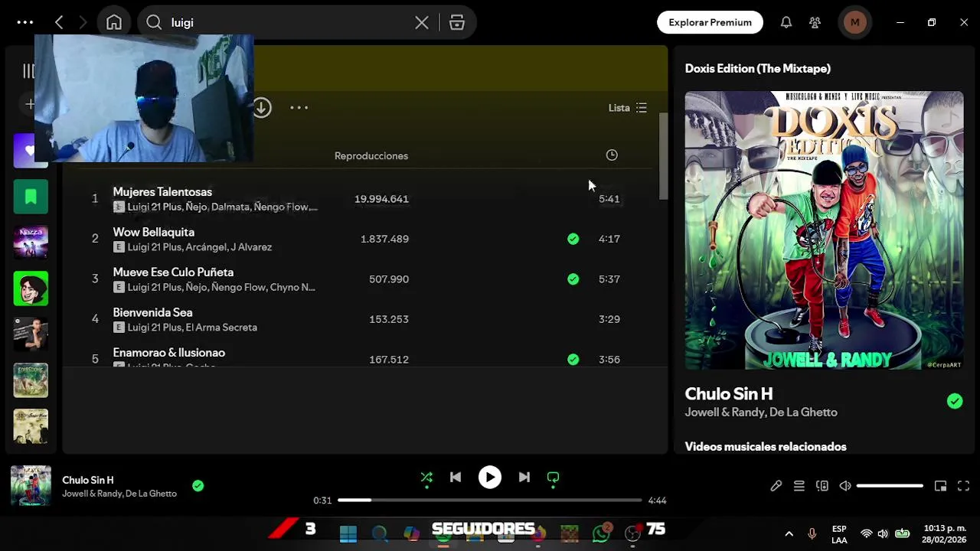The width and height of the screenshot is (980, 551).
Task: Click Explorar Premium button
Action: (x=710, y=22)
